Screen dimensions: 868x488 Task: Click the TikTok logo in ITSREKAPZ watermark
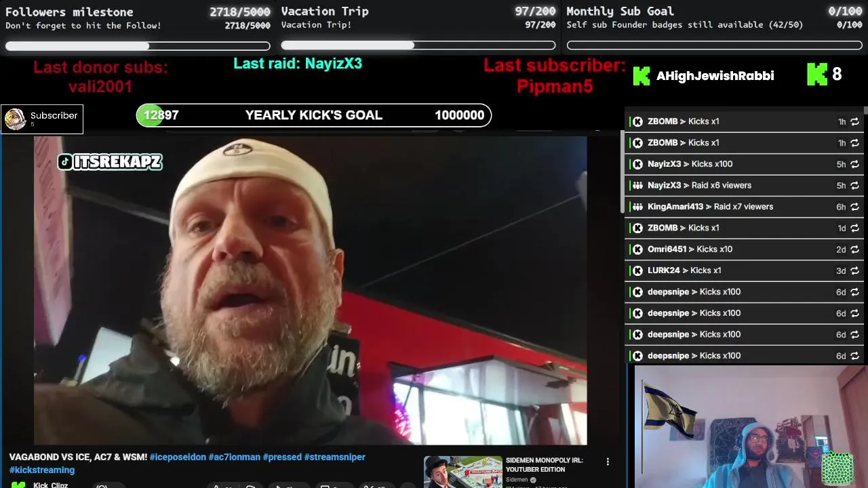[x=65, y=161]
